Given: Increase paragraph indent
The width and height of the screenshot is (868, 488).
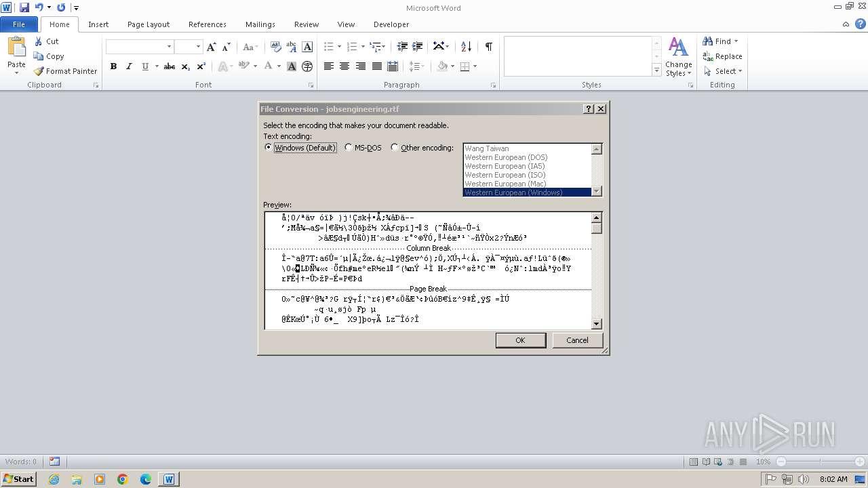Looking at the screenshot, I should click(418, 47).
